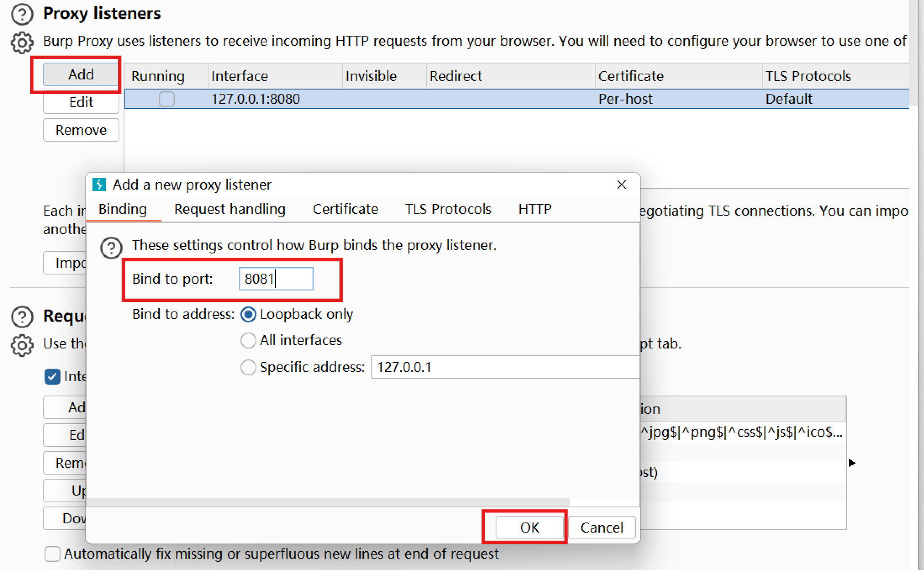Open the request interception help icon
924x570 pixels.
tap(22, 317)
